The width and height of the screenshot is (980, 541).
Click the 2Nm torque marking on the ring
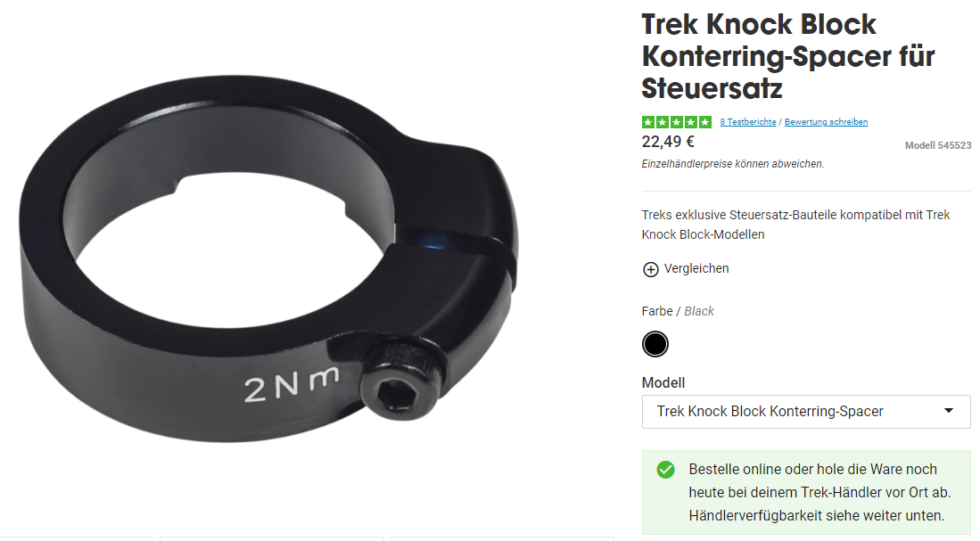pos(292,383)
